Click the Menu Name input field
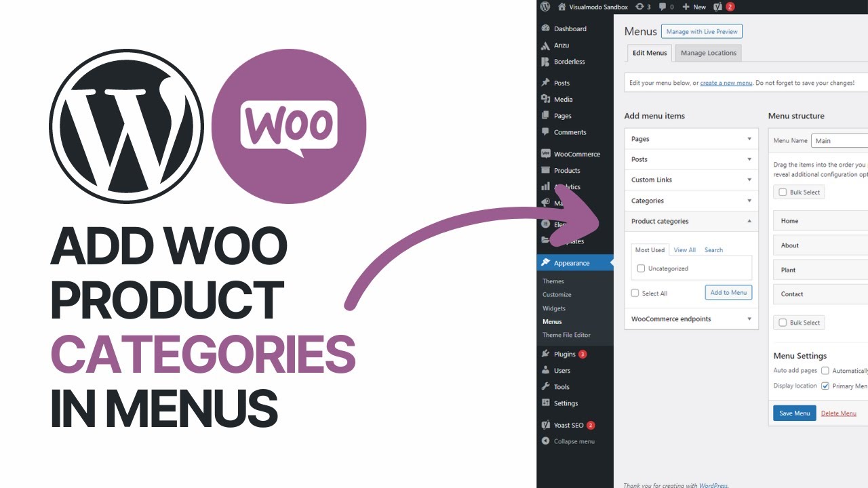 [840, 141]
